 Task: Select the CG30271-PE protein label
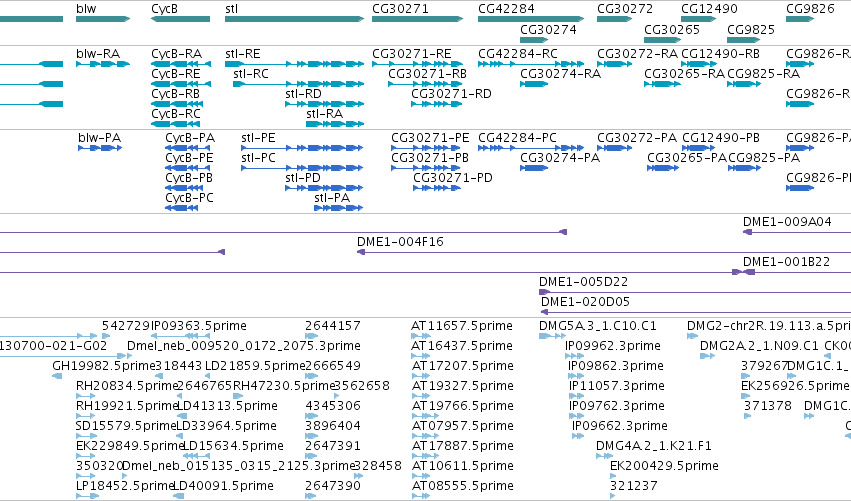coord(430,137)
